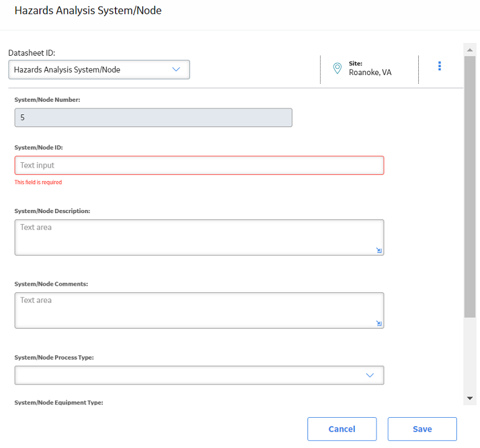Click the System/Node Number field
The image size is (480, 448).
click(x=153, y=117)
